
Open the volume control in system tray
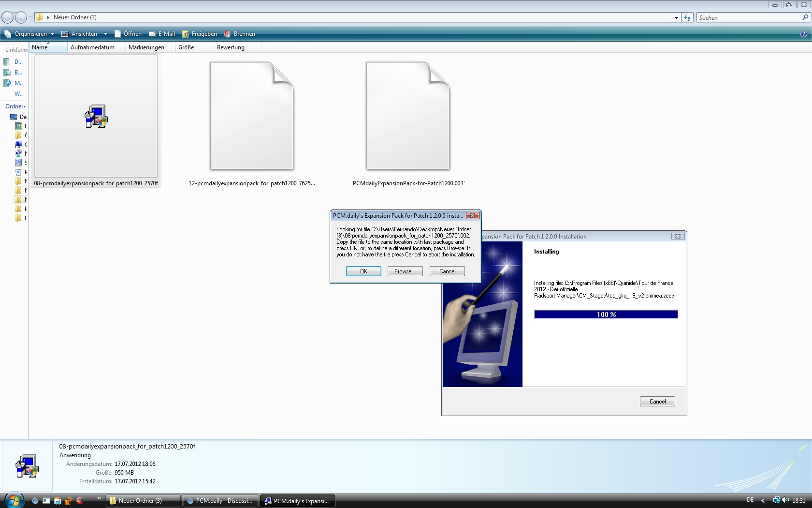click(785, 500)
